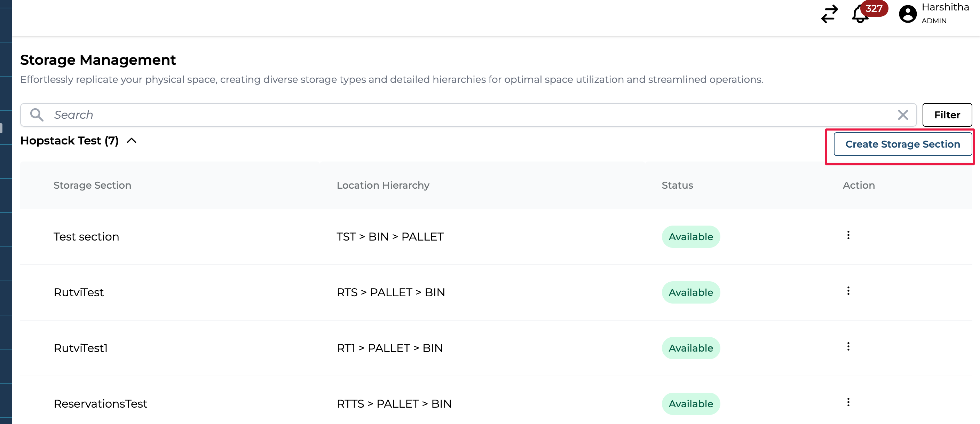
Task: Click Create Storage Section button
Action: (902, 144)
